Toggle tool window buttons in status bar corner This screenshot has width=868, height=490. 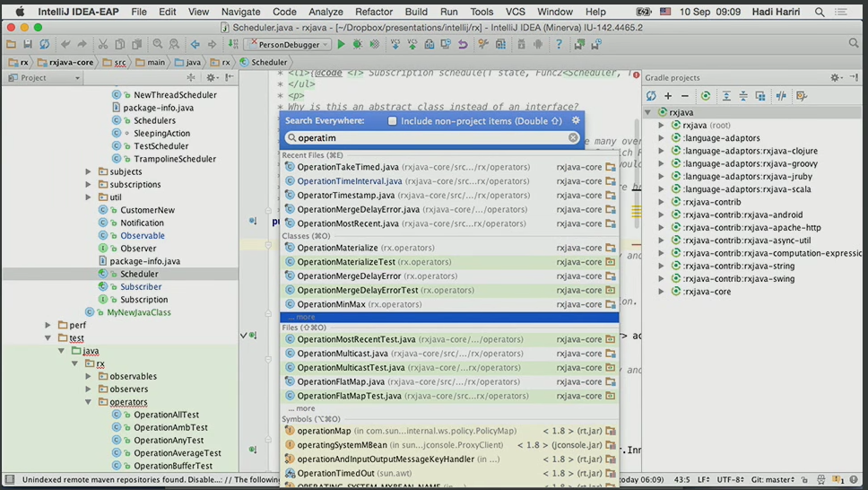pos(9,479)
